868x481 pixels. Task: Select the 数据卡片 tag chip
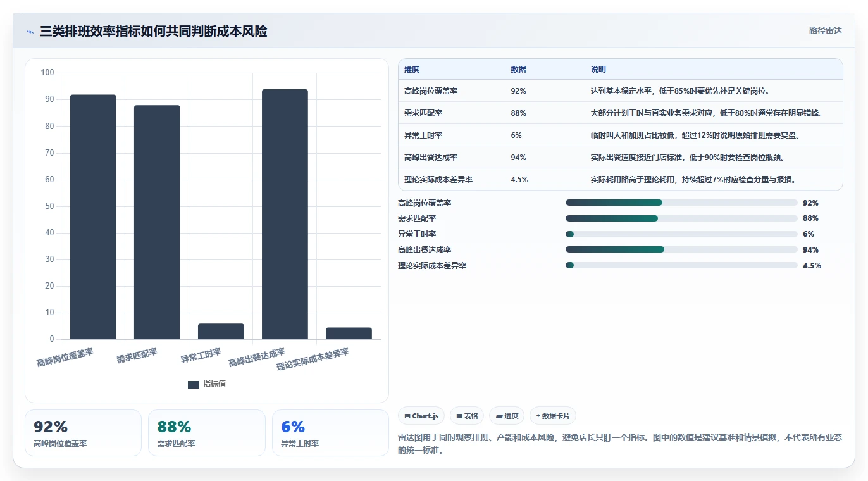coord(553,416)
